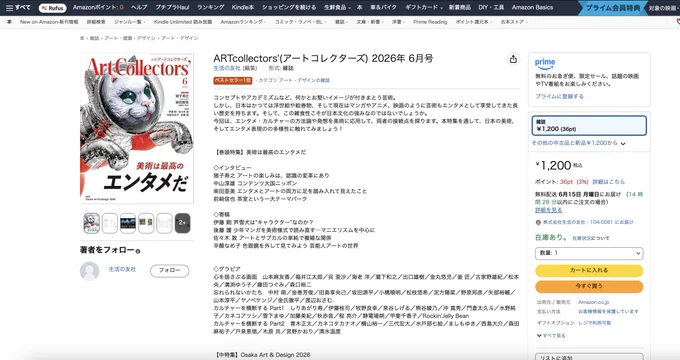Image resolution: width=680 pixels, height=360 pixels.
Task: Select the fifth image thumbnail
Action: [x=164, y=223]
